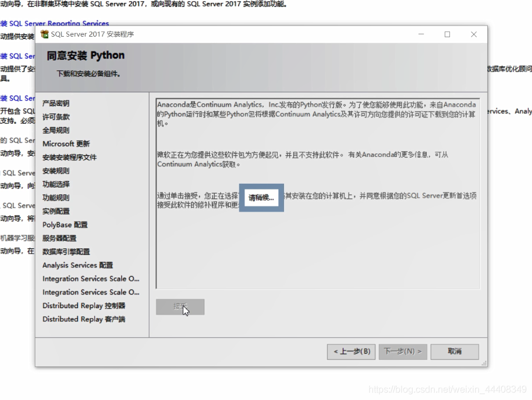Select the Distributed Replay 控制器 step

pyautogui.click(x=84, y=306)
